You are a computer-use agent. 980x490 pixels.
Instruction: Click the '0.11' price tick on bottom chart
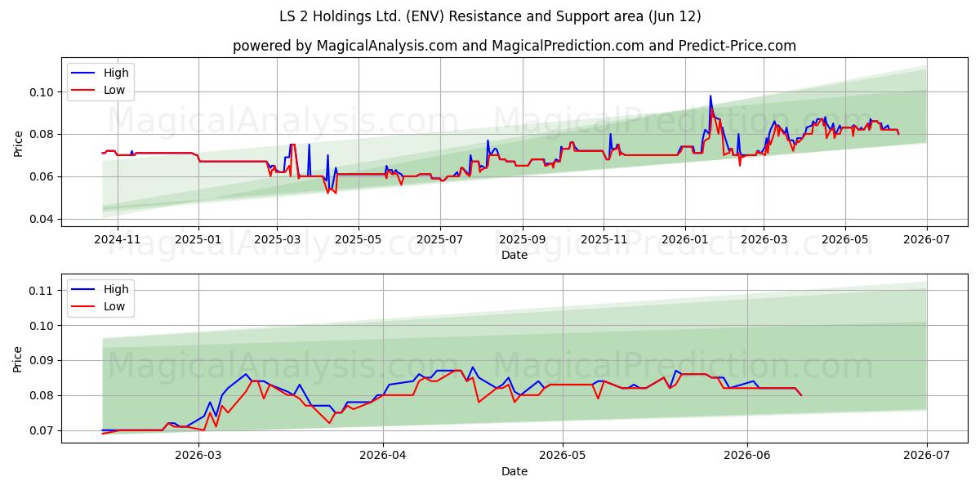coord(43,291)
